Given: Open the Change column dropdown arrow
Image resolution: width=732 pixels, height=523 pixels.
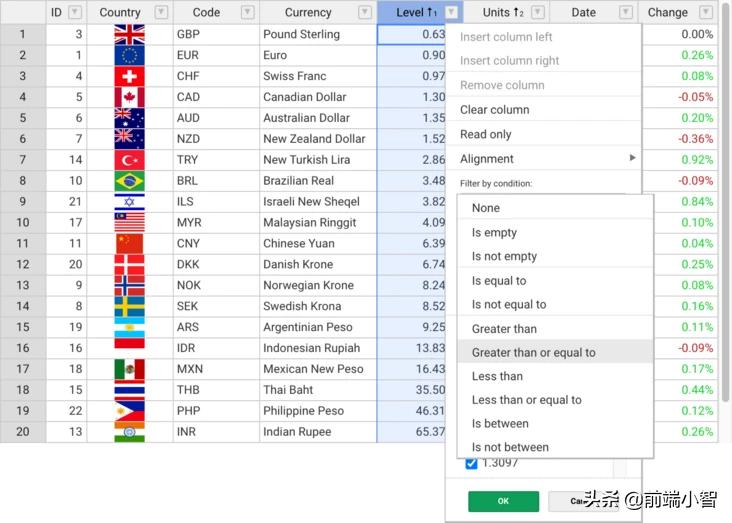Looking at the screenshot, I should point(706,12).
